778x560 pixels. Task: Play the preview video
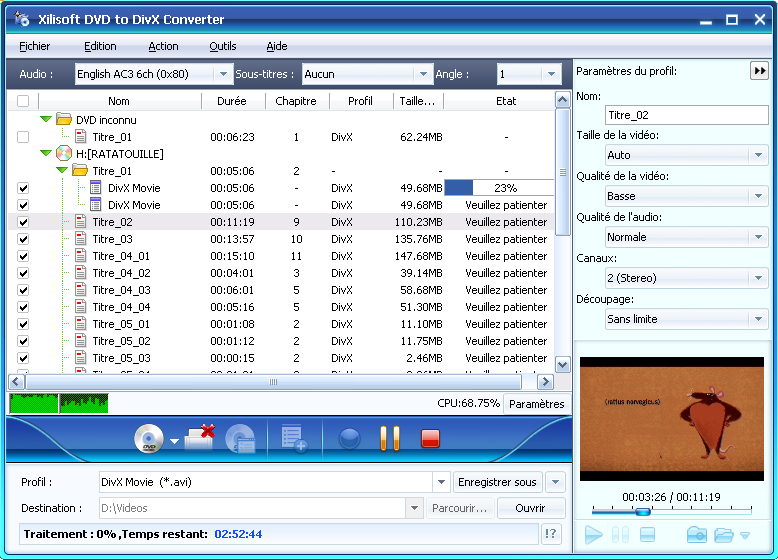coord(593,535)
